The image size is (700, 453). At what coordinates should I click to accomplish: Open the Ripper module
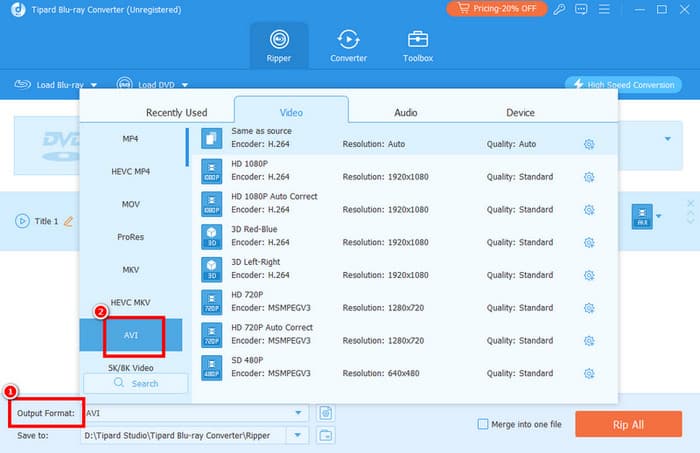click(279, 45)
